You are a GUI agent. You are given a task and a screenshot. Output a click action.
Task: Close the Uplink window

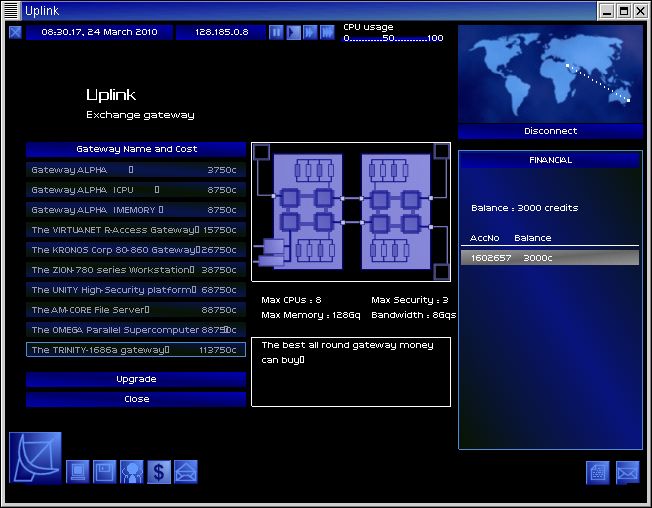click(x=641, y=11)
